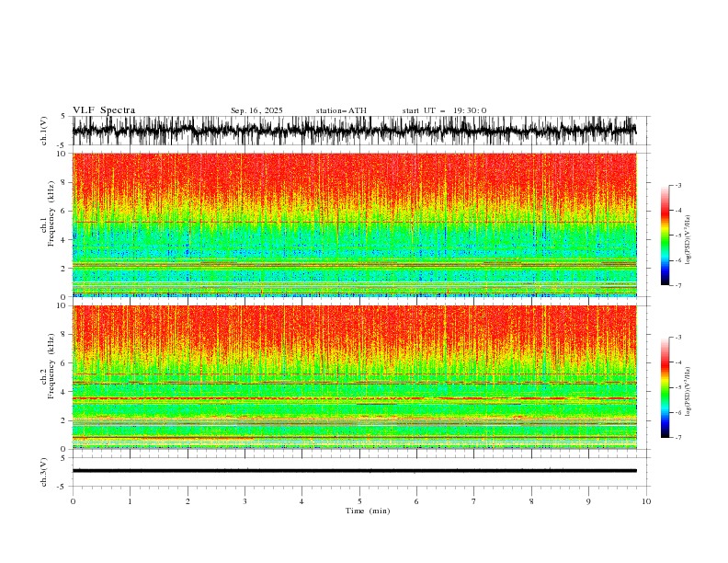Click the "station=ATH" label
Screen dimensions: 728x563
[x=341, y=110]
